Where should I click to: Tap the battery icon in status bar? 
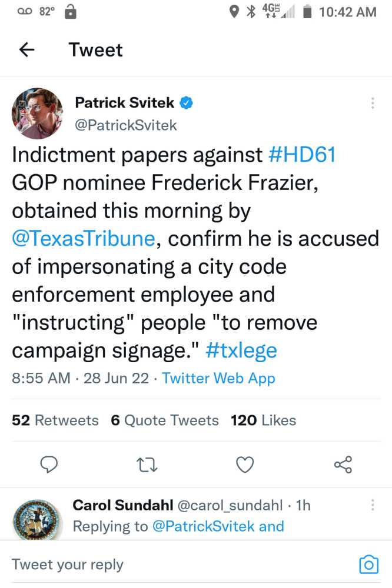point(306,12)
